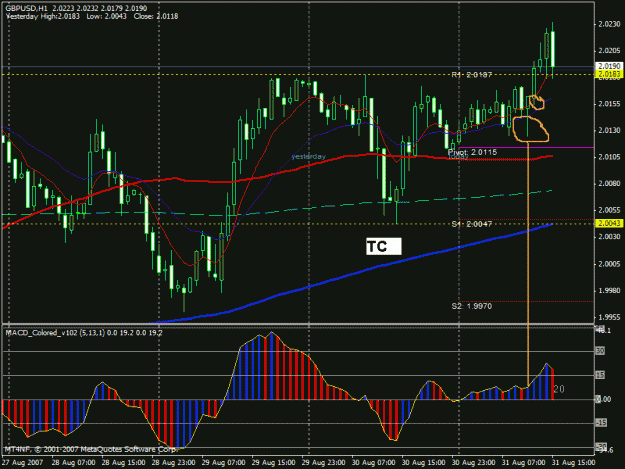Click the MACD scale value 30

tap(601, 351)
